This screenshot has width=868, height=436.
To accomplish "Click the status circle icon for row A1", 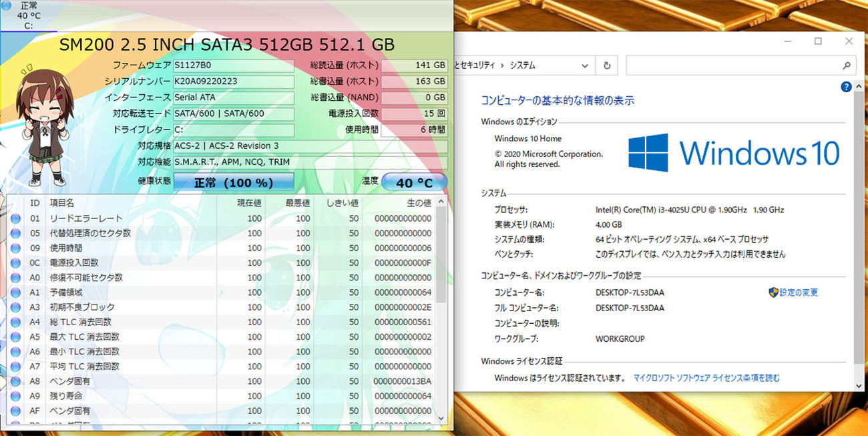I will (15, 292).
